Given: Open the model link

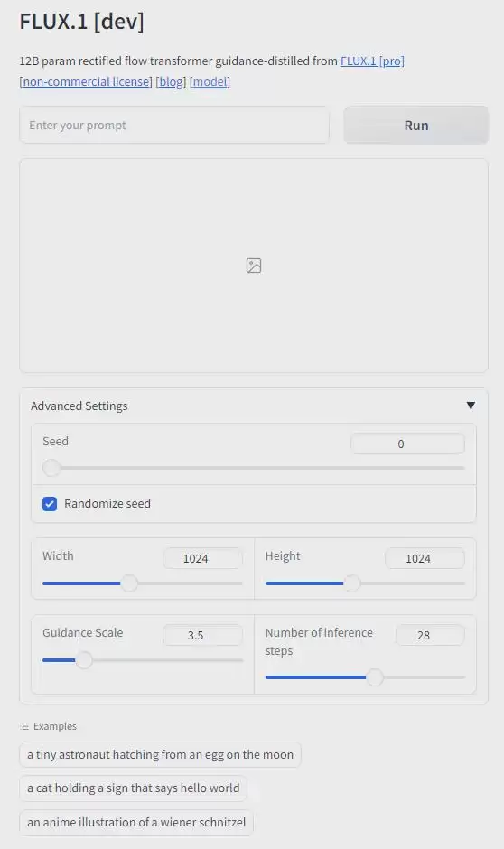Looking at the screenshot, I should [210, 81].
